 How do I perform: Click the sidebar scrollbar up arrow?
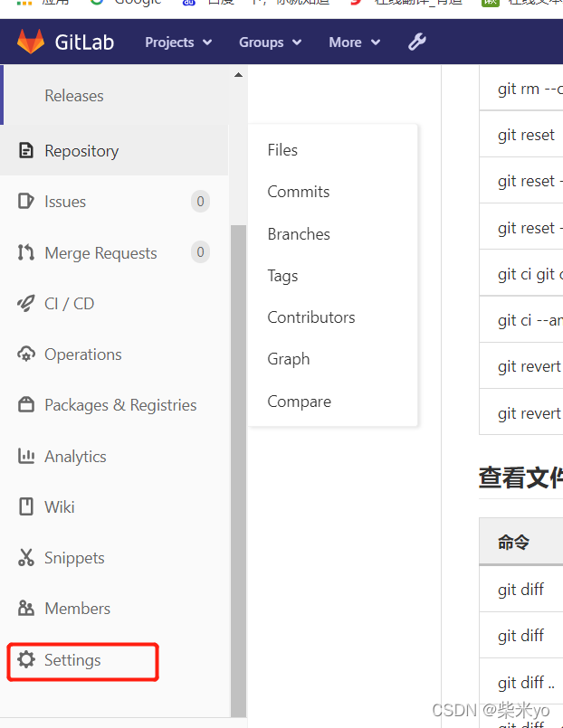(238, 75)
